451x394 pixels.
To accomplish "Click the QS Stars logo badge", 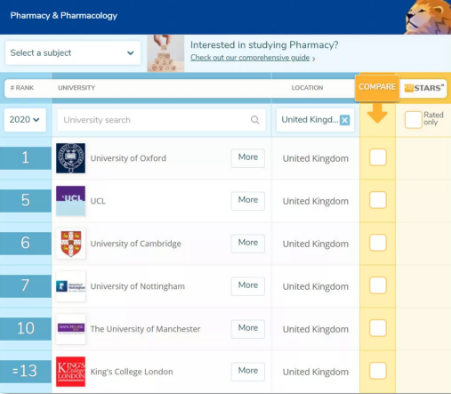I will (424, 88).
